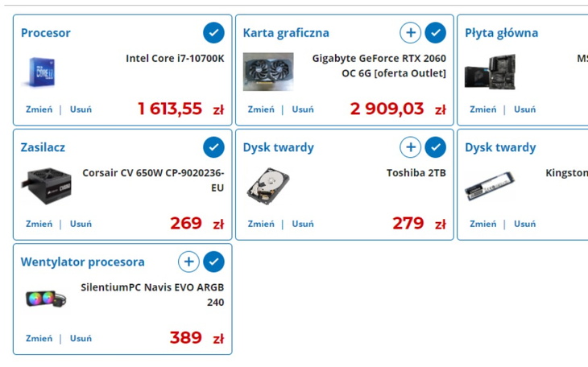Click Usuń to remove the Gigabyte graphics card
The height and width of the screenshot is (367, 588).
pos(303,109)
